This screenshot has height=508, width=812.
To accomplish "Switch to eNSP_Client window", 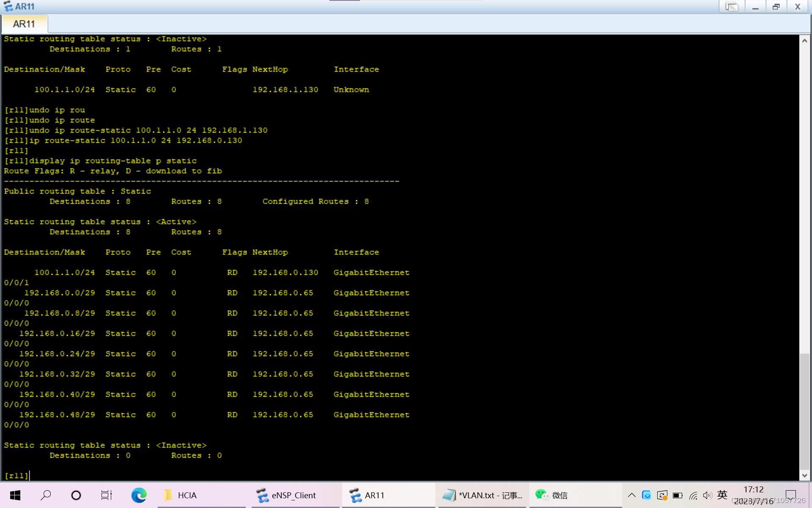I will point(287,495).
